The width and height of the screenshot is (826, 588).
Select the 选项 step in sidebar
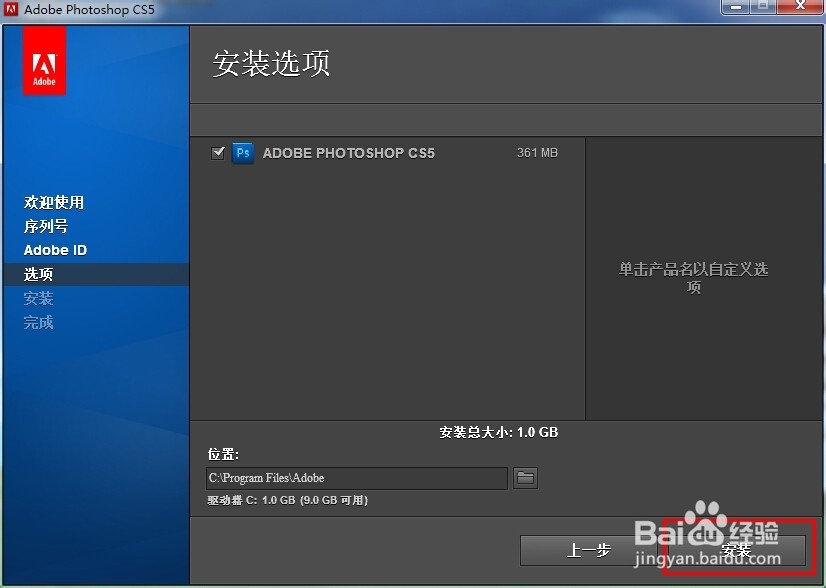click(38, 274)
